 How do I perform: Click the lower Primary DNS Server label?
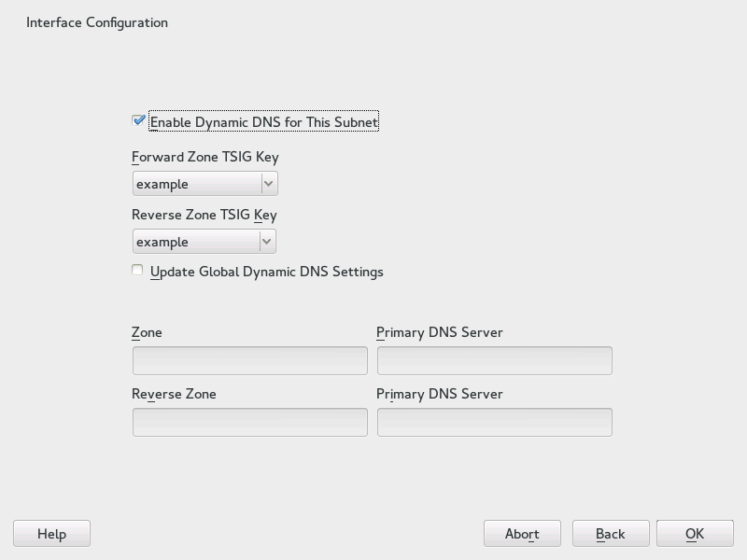click(439, 394)
